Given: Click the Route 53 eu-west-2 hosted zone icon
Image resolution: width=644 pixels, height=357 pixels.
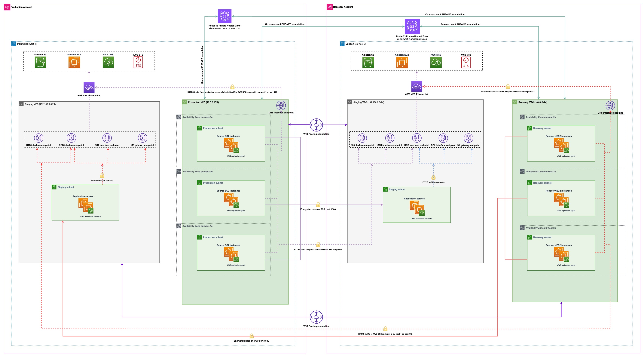Looking at the screenshot, I should click(412, 26).
